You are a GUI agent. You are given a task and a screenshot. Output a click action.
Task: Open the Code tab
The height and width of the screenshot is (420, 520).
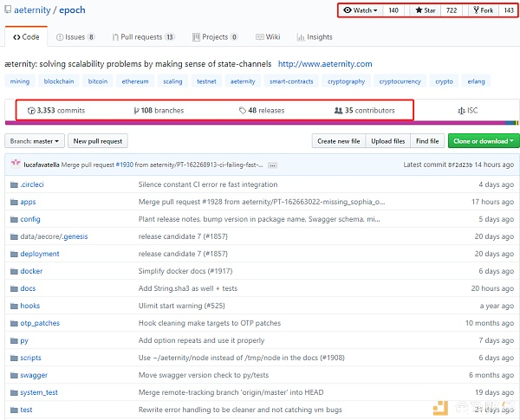[26, 36]
